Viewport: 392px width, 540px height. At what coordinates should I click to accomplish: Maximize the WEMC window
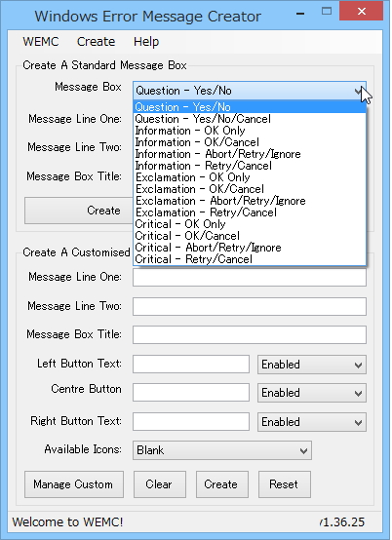coord(327,12)
